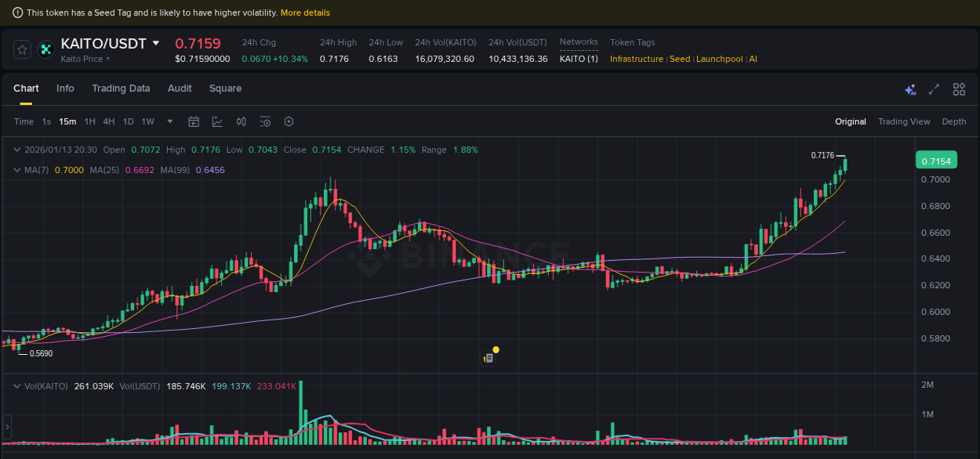
Task: Switch to Trading View mode
Action: pos(904,121)
